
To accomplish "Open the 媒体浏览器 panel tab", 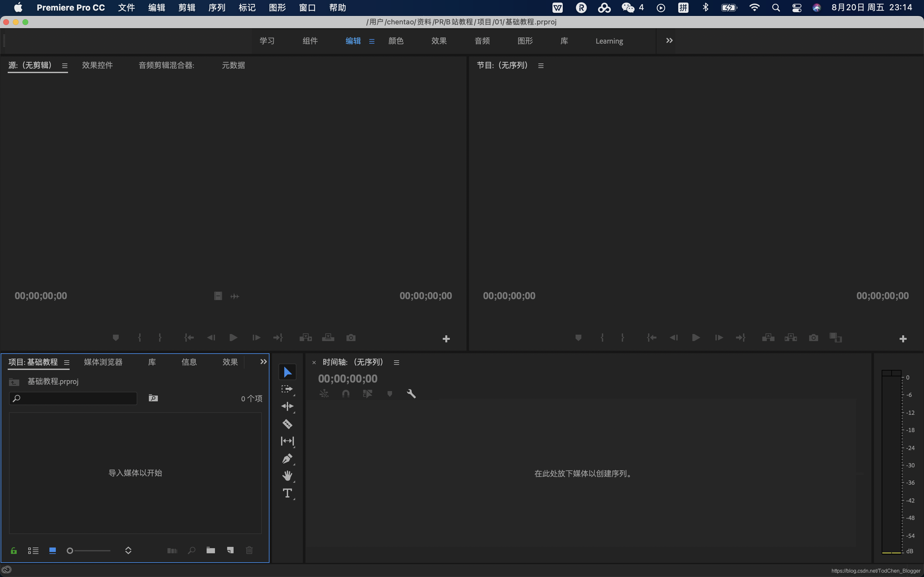I will [x=103, y=362].
